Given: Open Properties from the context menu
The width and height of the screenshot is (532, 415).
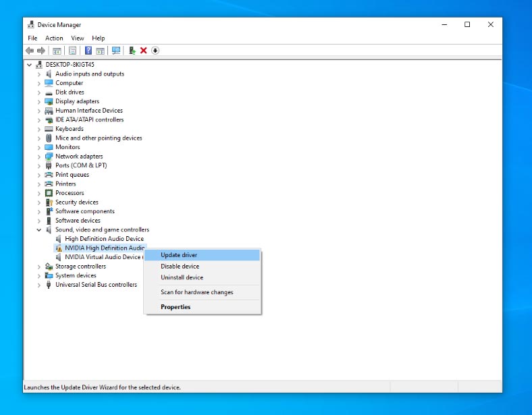Looking at the screenshot, I should tap(203, 307).
